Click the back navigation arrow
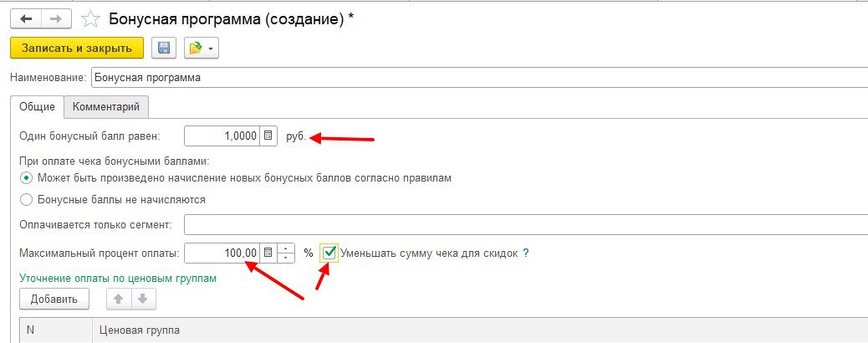 coord(25,18)
